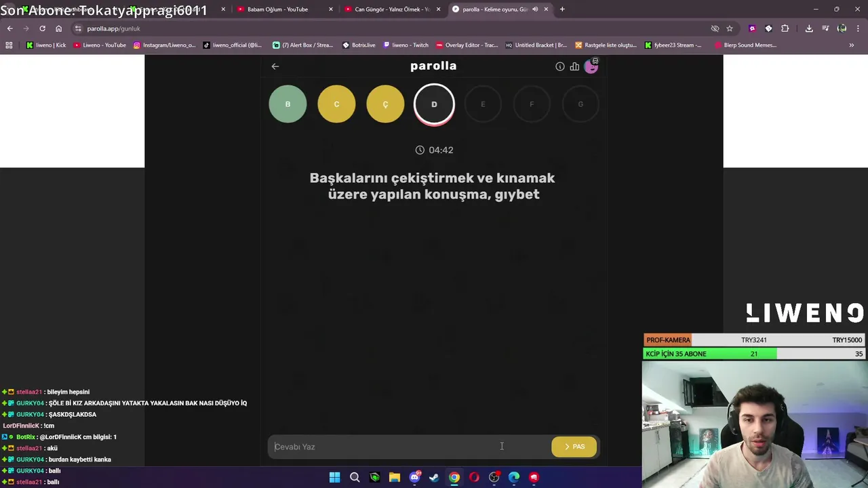This screenshot has width=868, height=488.
Task: Open the Chrome three-dot menu
Action: pyautogui.click(x=858, y=28)
